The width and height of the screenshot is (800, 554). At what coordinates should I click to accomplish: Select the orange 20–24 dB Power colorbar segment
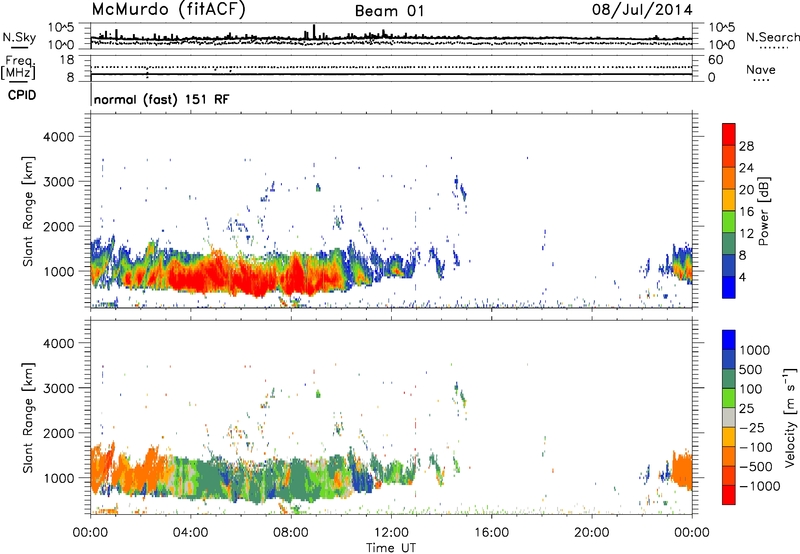[729, 178]
